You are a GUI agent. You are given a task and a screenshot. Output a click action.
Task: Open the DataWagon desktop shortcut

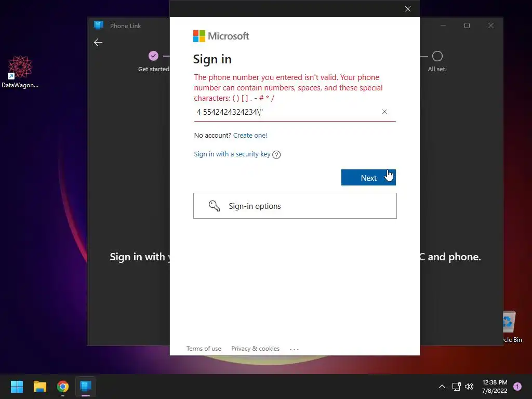tap(20, 72)
